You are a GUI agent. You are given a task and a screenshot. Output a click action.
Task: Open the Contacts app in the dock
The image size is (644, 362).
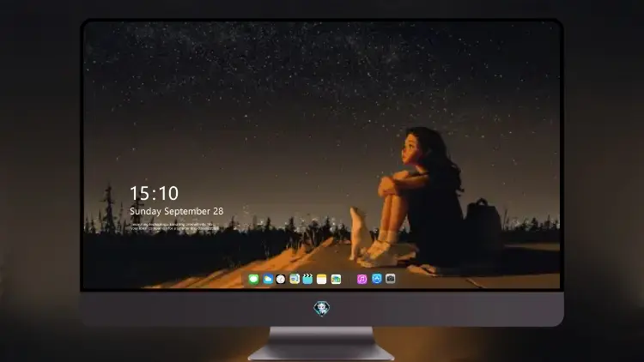(x=295, y=280)
